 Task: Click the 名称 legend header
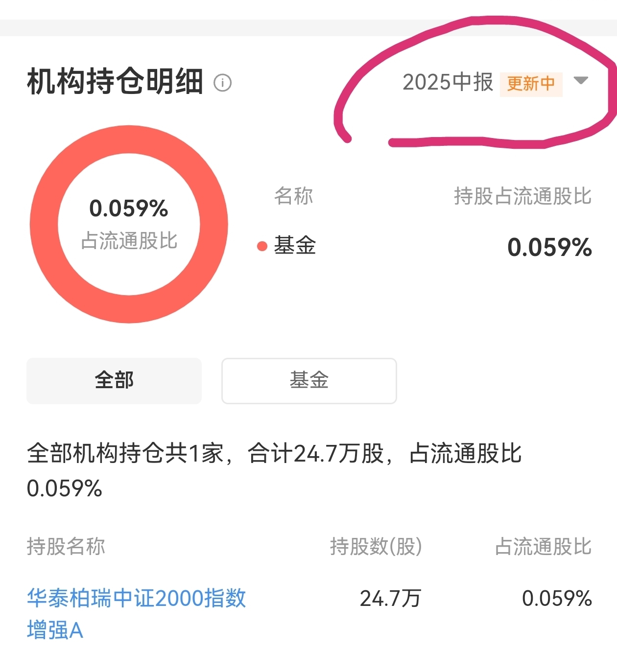coord(293,196)
